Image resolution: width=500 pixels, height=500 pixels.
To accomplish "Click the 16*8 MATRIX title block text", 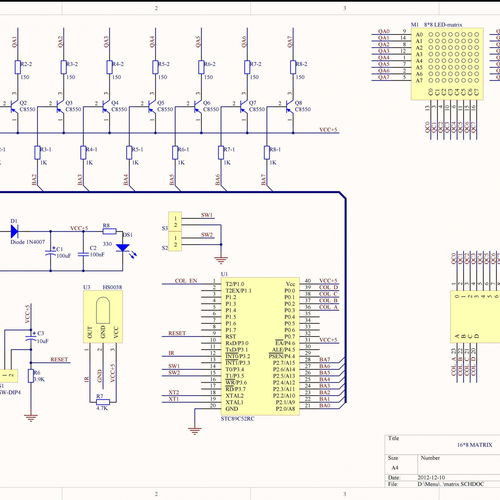I will pos(474,445).
